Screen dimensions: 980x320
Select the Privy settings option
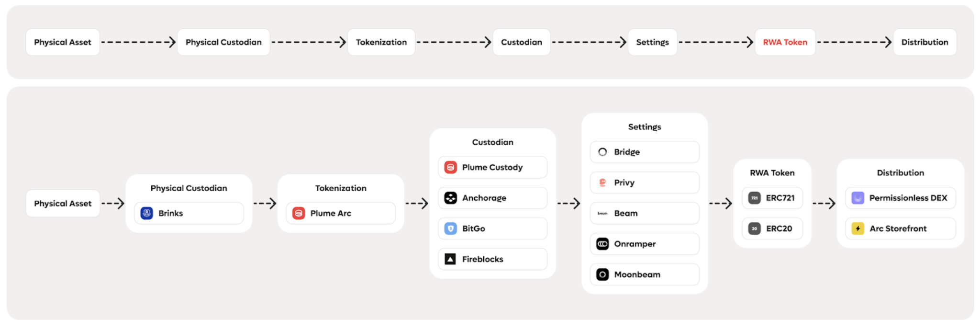click(x=644, y=183)
